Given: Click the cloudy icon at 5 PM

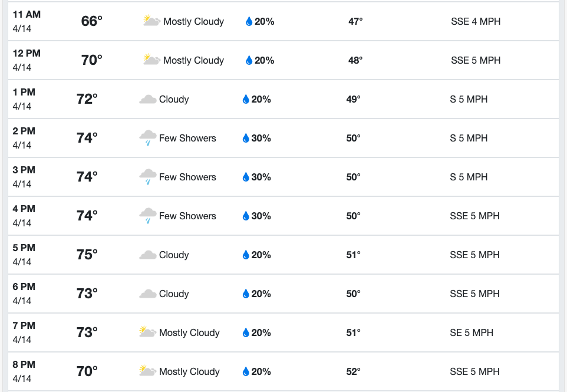Looking at the screenshot, I should tap(147, 255).
